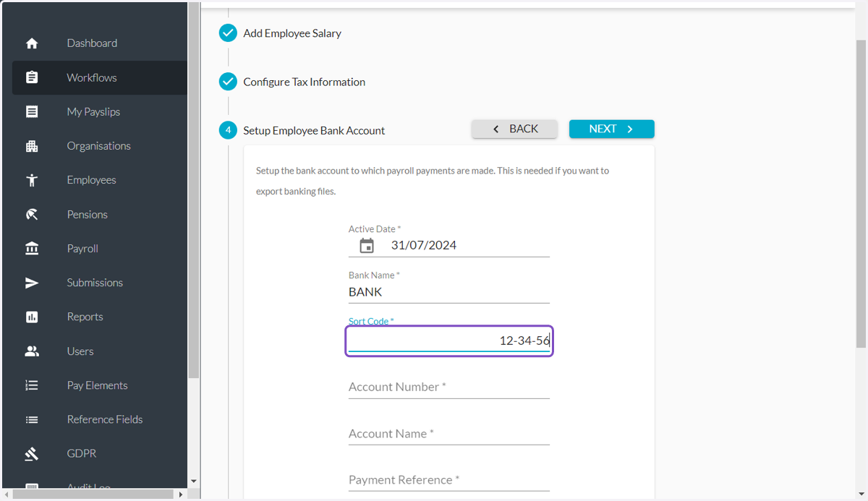The height and width of the screenshot is (501, 868).
Task: Click the Payment Reference field
Action: pos(449,480)
